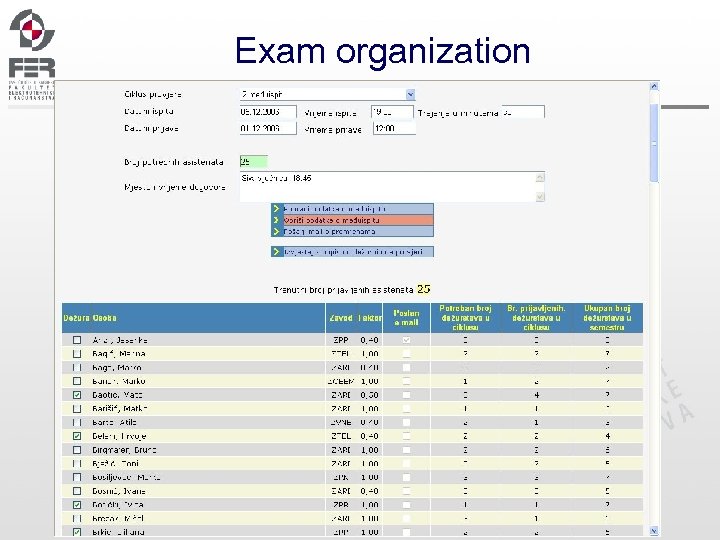This screenshot has height=540, width=720.
Task: Tick the Dežura checkbox for Barta, Atila
Action: pyautogui.click(x=77, y=422)
